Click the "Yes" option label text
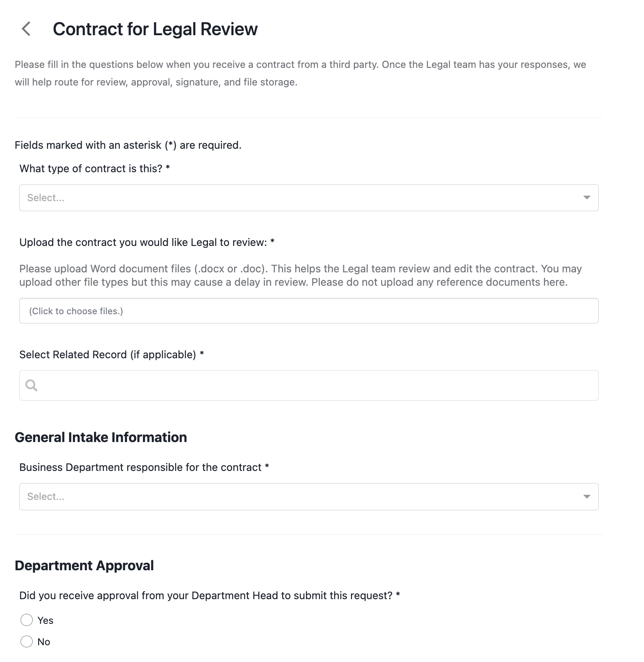 click(45, 621)
